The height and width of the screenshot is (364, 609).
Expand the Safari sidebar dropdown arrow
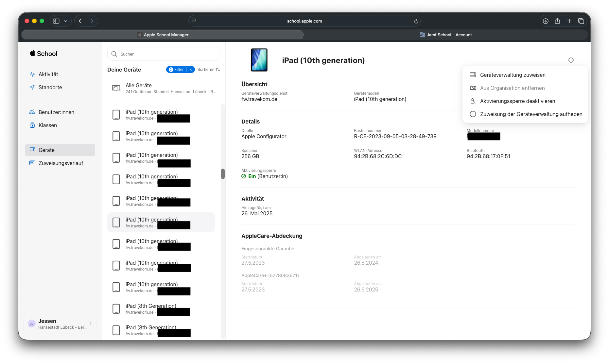click(x=65, y=21)
